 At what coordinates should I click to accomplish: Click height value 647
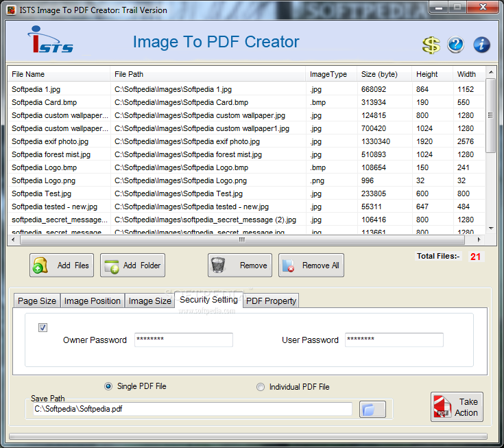point(422,207)
